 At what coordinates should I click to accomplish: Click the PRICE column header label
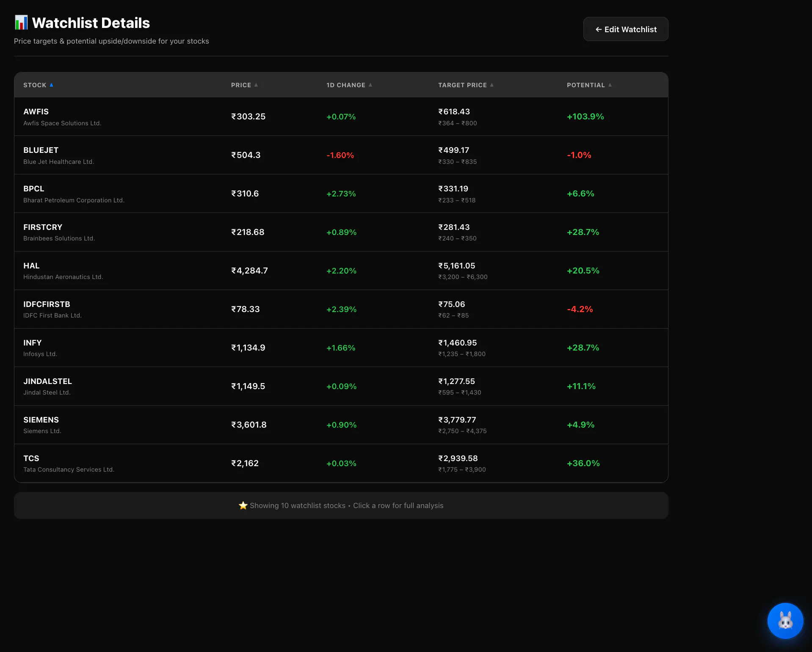pos(241,85)
